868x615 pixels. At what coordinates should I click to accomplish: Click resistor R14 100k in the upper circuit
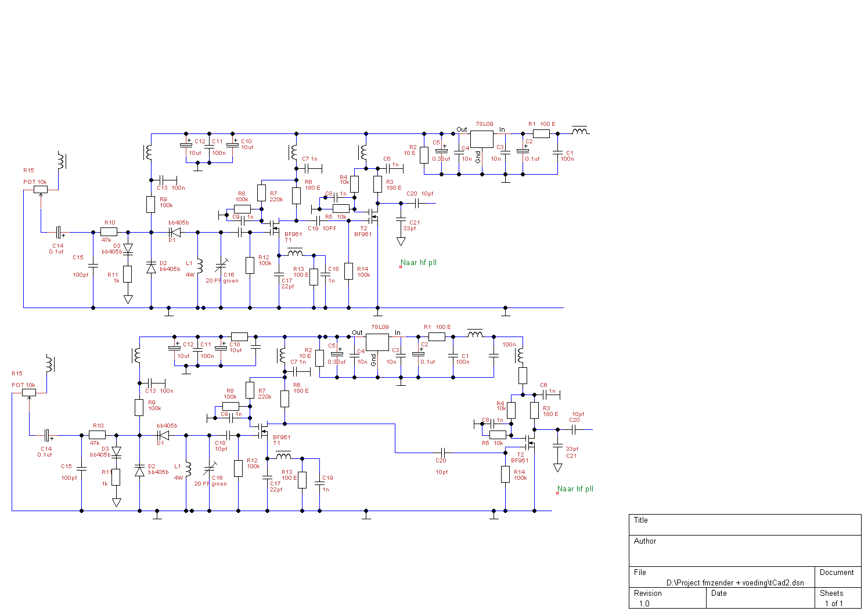(348, 271)
